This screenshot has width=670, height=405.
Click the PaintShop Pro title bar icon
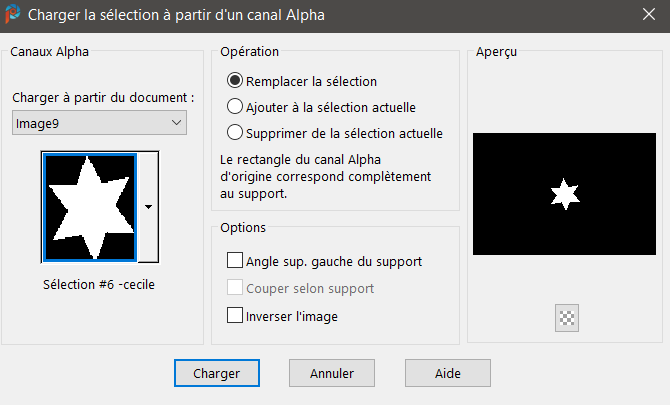click(x=13, y=15)
